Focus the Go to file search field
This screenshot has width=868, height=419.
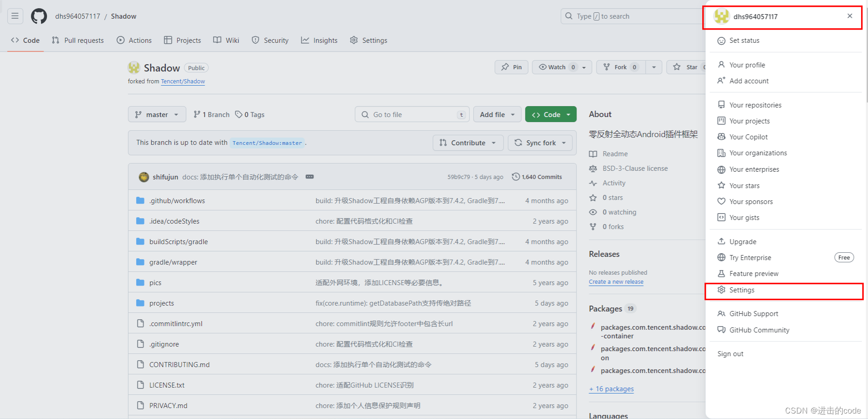coord(412,114)
